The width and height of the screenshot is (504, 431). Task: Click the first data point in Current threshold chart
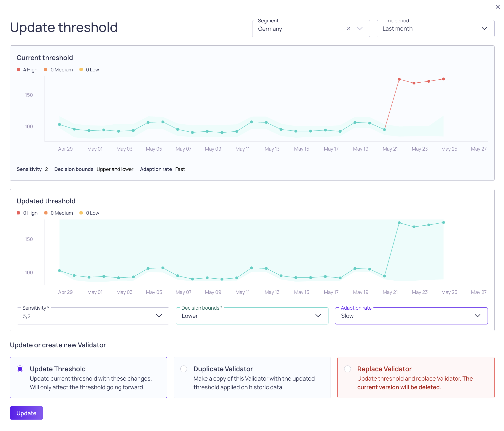[60, 124]
